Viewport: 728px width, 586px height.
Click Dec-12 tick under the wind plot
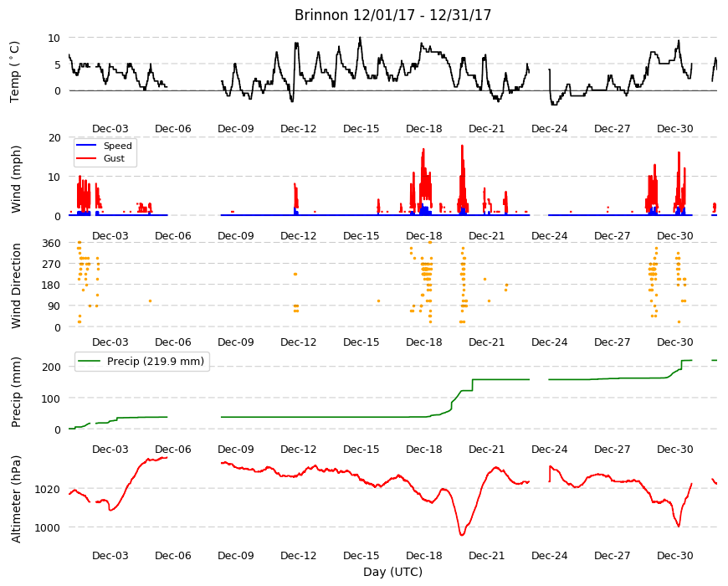coord(298,235)
